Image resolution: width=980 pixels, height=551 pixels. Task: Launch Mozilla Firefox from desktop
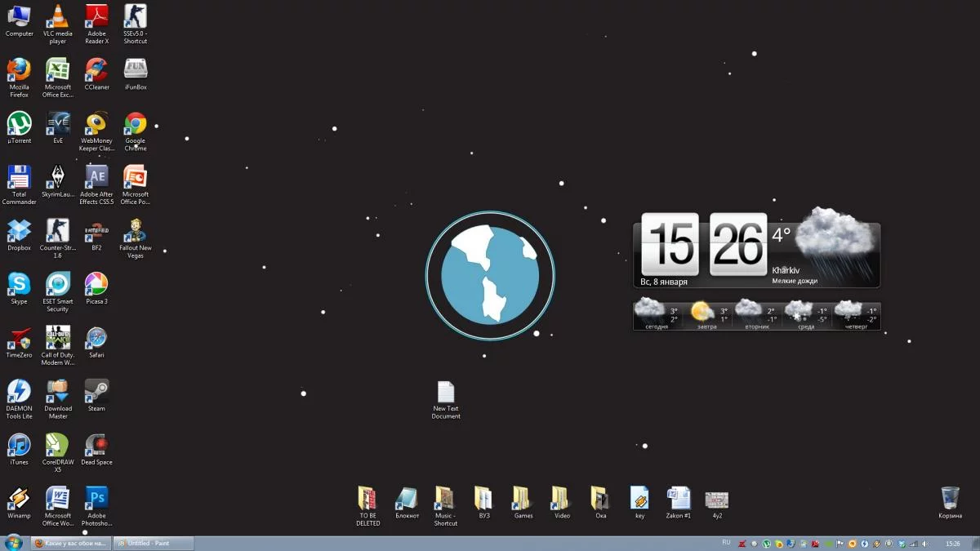tap(19, 78)
